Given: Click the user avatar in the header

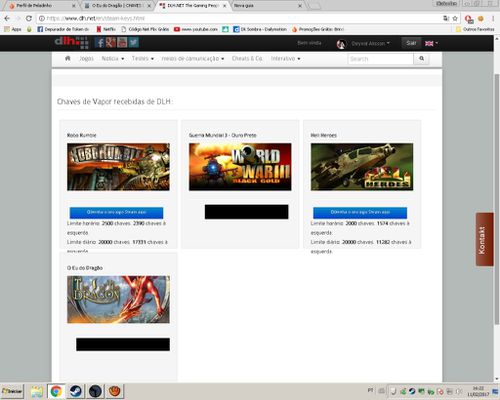Looking at the screenshot, I should pyautogui.click(x=341, y=44).
